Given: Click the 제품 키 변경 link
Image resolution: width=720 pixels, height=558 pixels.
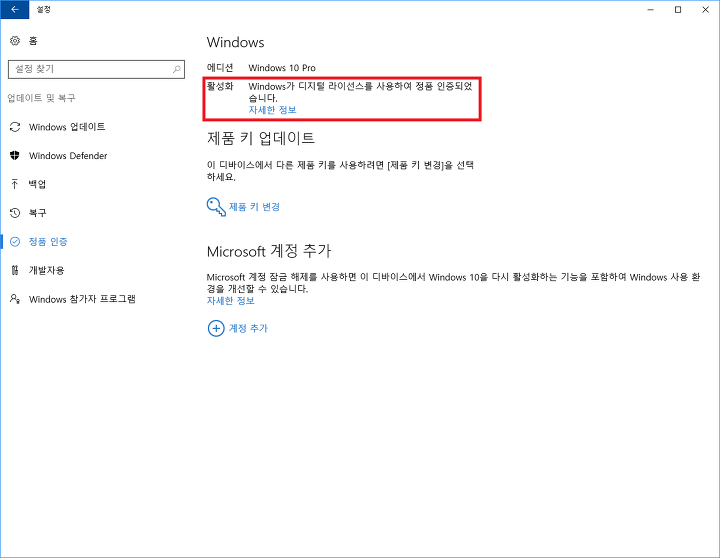Looking at the screenshot, I should 254,207.
